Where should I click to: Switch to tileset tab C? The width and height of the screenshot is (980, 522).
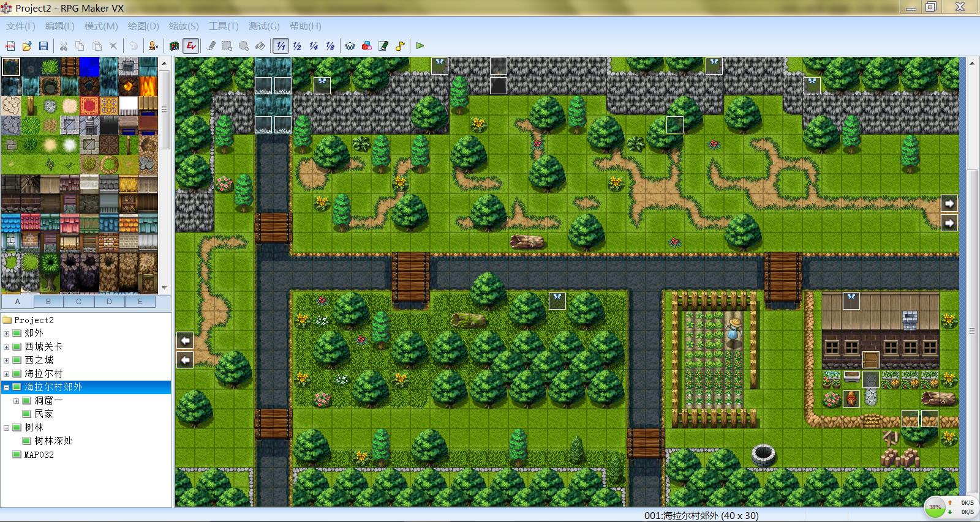coord(79,302)
